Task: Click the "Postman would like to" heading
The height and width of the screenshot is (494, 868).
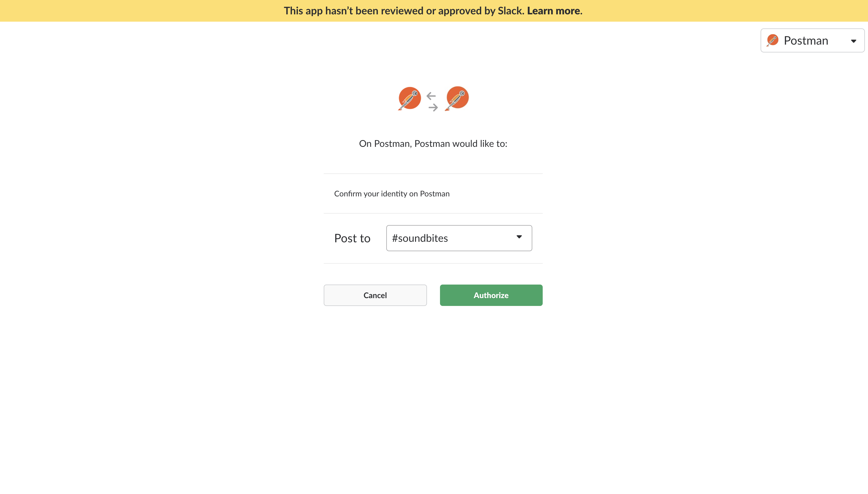Action: (433, 144)
